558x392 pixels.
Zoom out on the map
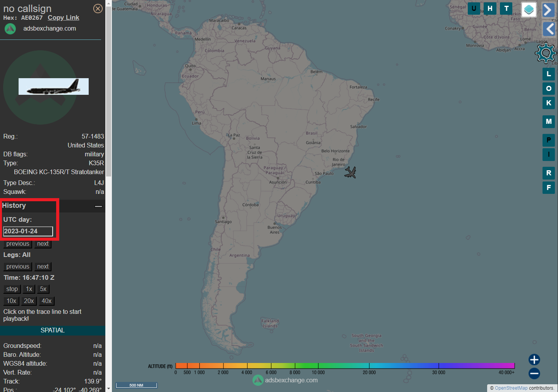click(534, 373)
